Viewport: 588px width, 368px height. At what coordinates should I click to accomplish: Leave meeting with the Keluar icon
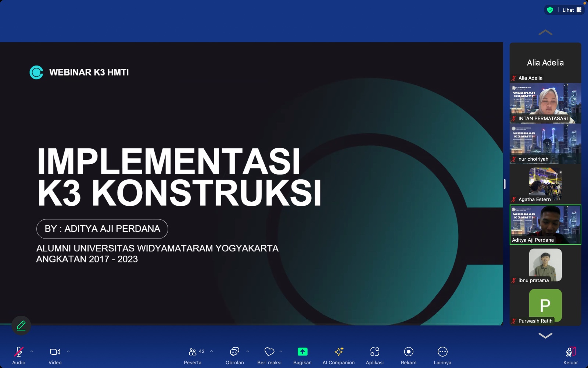[x=571, y=352]
